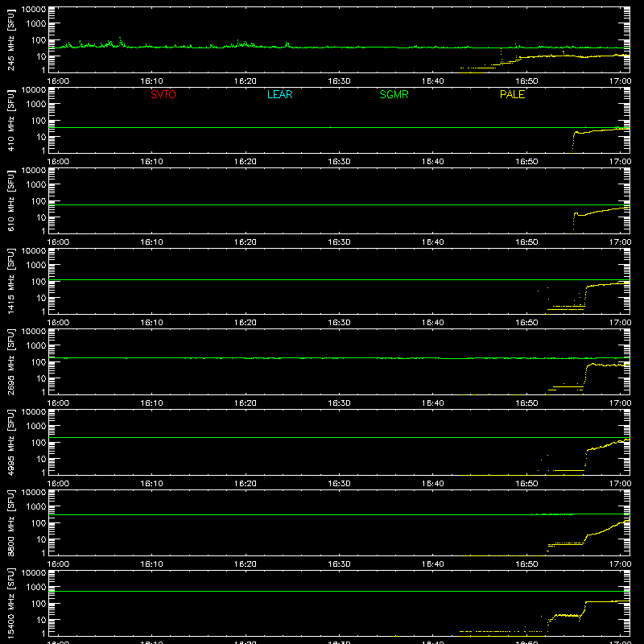Click 16:10 time label under 245 MHz plot
The image size is (644, 644).
coord(151,81)
